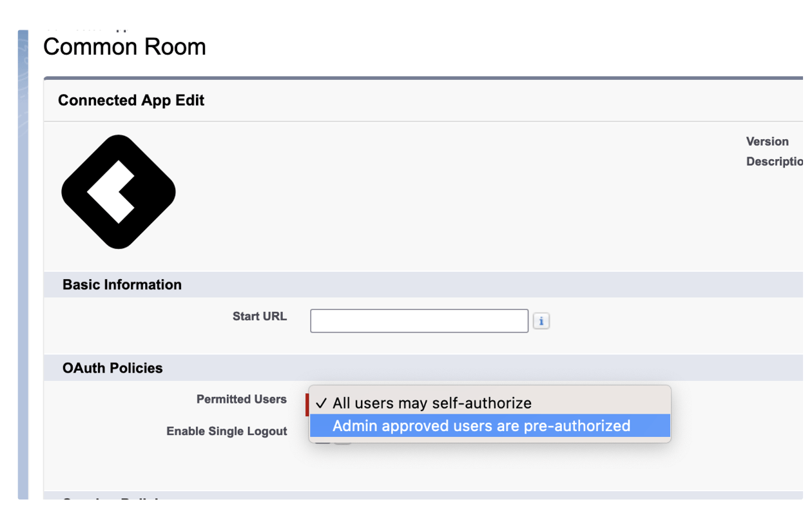
Task: Click inside the Start URL text field
Action: coord(419,320)
